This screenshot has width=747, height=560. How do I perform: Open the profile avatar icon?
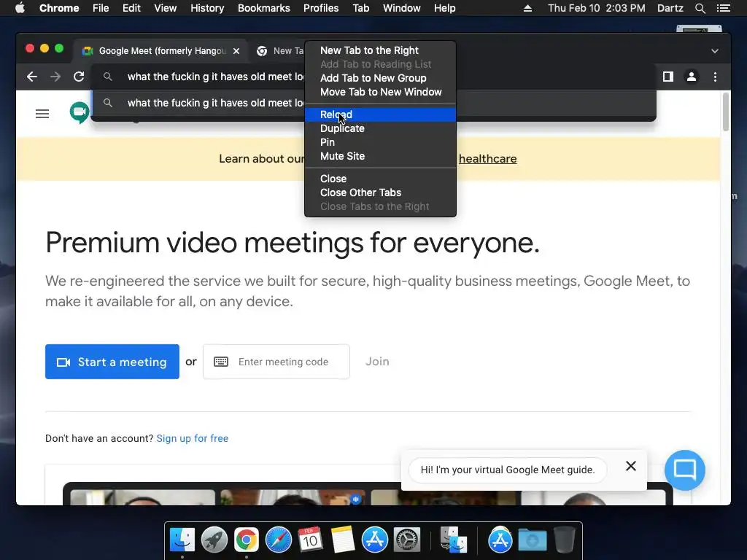pos(692,77)
